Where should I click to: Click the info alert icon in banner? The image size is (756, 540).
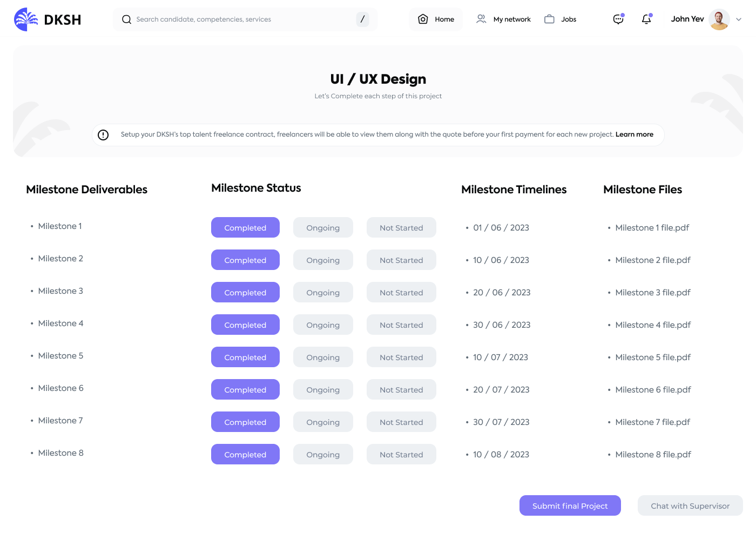point(103,135)
